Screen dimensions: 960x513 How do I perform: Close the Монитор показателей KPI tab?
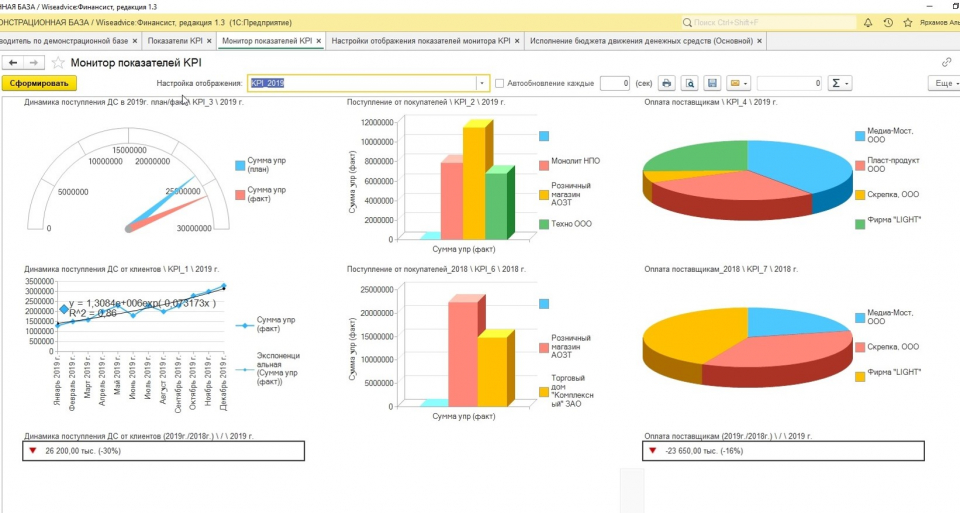[319, 41]
